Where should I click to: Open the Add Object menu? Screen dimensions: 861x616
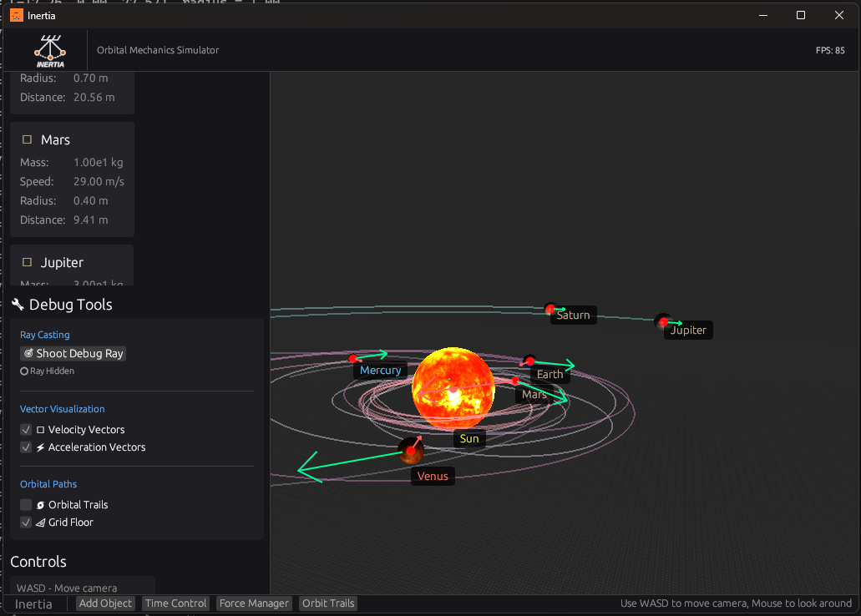pyautogui.click(x=105, y=603)
